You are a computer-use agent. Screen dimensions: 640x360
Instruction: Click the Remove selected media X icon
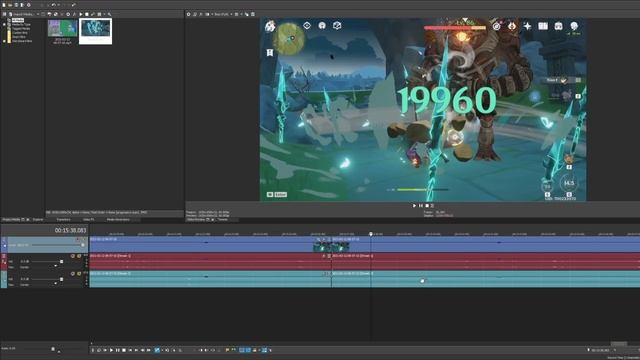(x=62, y=14)
